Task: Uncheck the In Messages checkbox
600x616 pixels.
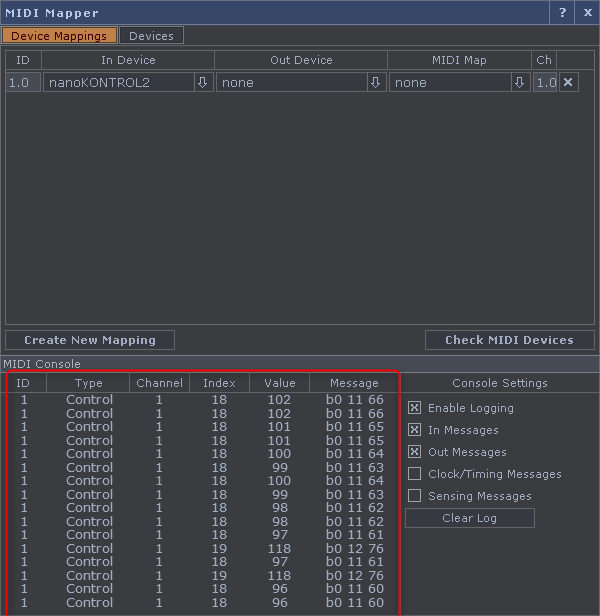Action: pyautogui.click(x=415, y=430)
